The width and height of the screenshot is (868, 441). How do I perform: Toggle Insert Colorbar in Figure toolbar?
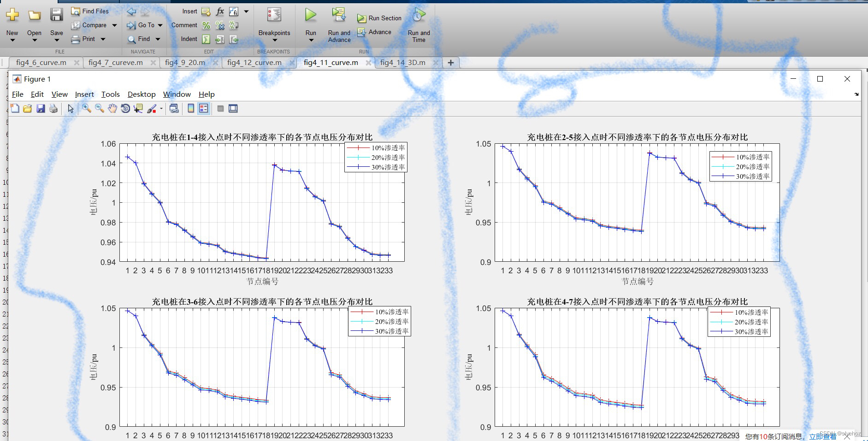191,108
